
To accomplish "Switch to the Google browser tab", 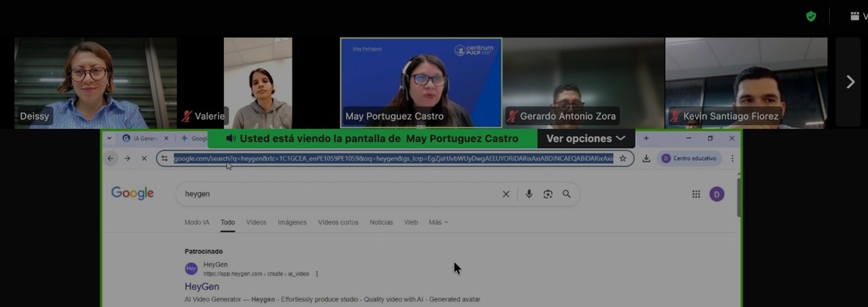I will point(194,139).
